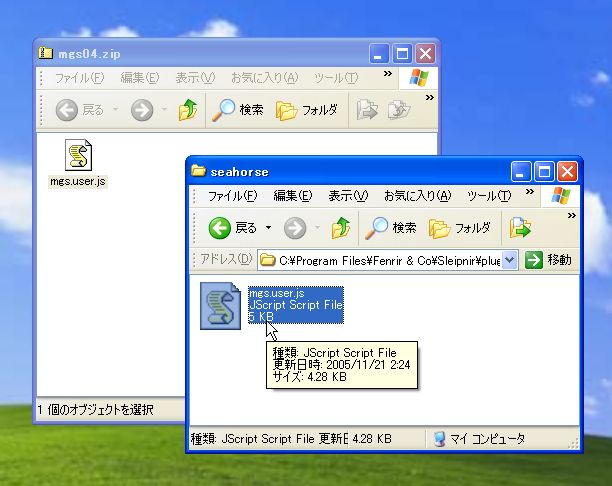The height and width of the screenshot is (486, 612).
Task: Click mgs.user.js file label in seahorse window
Action: [x=276, y=293]
